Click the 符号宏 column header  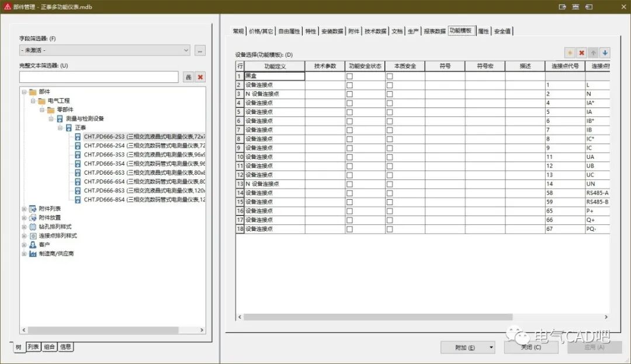click(x=485, y=66)
